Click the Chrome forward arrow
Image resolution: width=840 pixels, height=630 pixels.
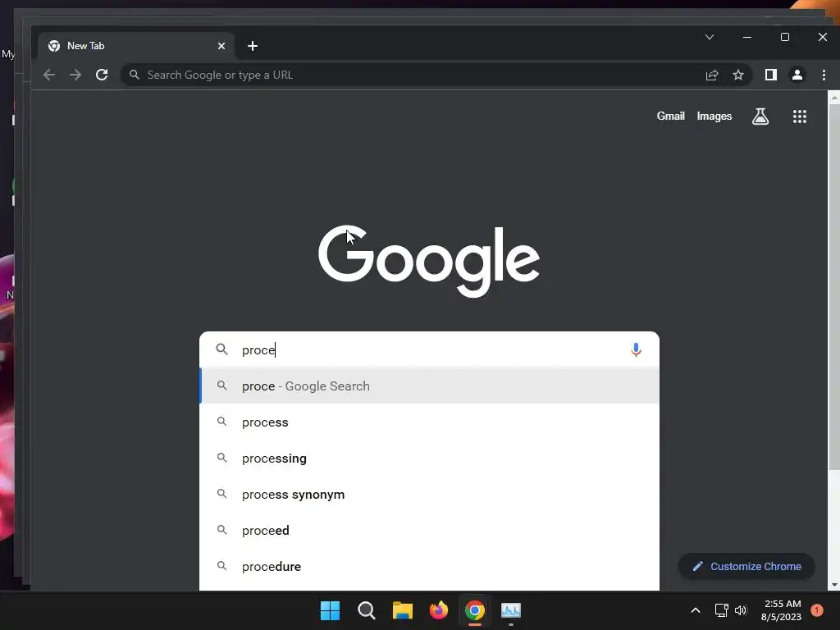(75, 75)
